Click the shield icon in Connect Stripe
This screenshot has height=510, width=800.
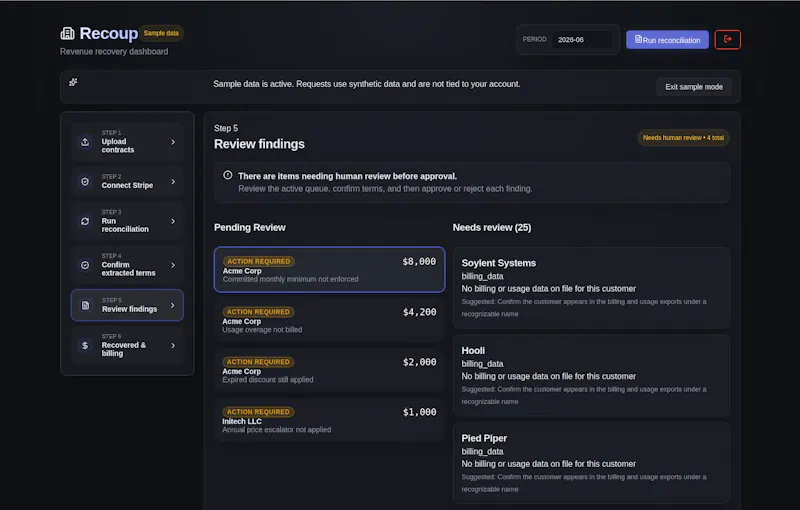(x=85, y=182)
